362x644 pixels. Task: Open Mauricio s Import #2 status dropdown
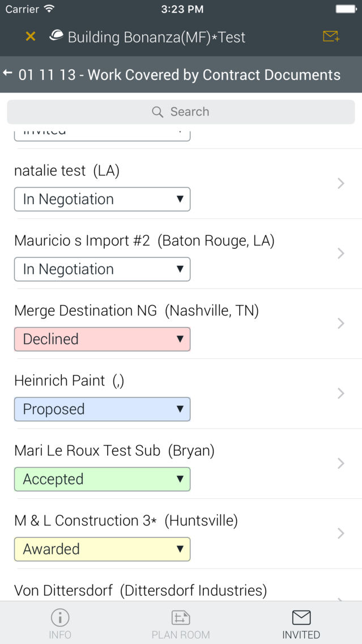tap(102, 269)
